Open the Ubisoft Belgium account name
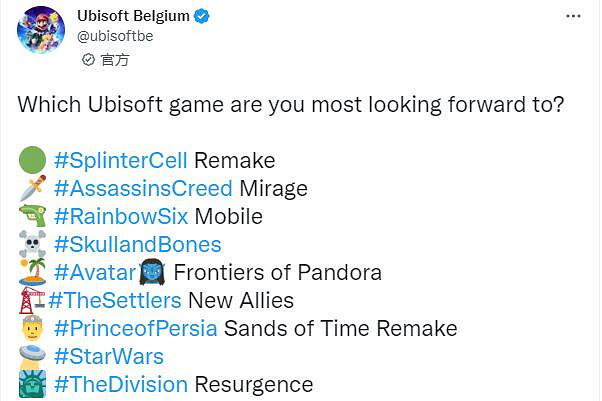Viewport: 602px width, 401px height. 132,17
